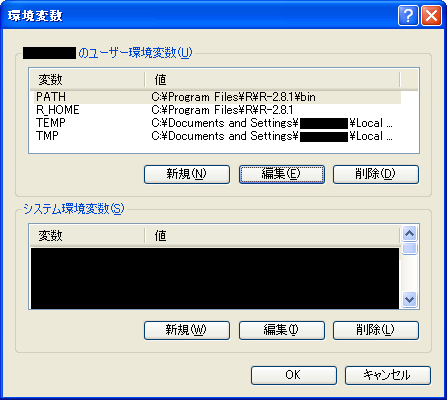Viewport: 447px width, 400px height.
Task: Click 新規(W) under system variables
Action: click(187, 330)
